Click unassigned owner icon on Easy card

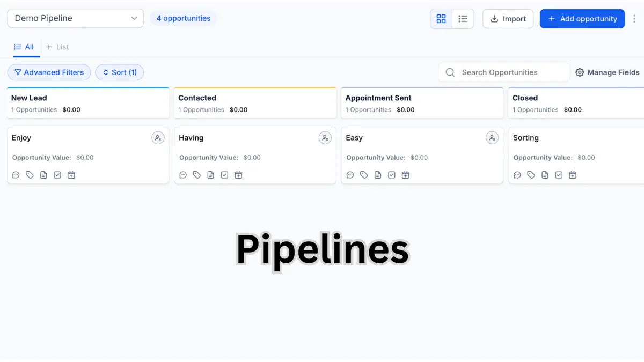coord(492,138)
